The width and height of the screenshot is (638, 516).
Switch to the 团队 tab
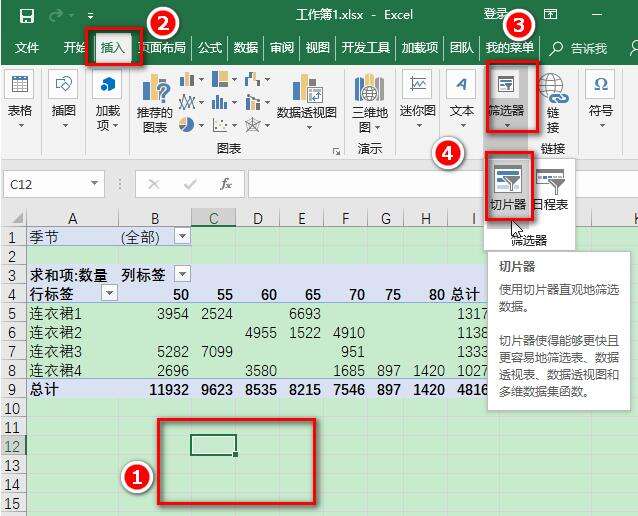[461, 48]
